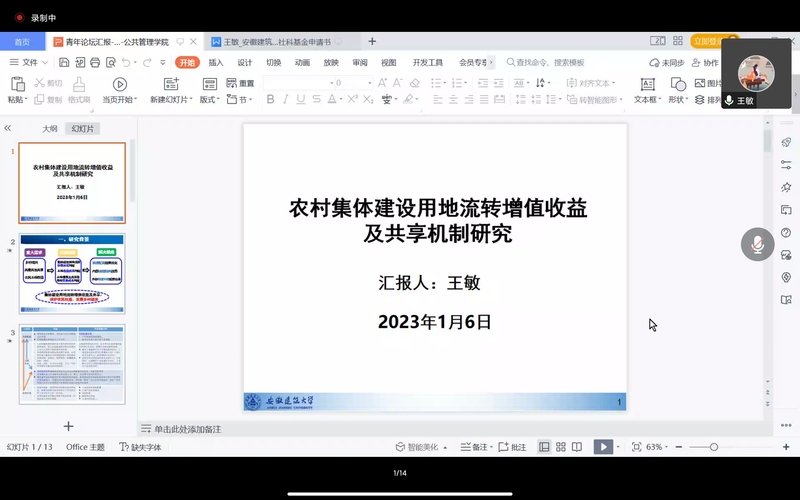Click the Print icon in quick access toolbar
Image resolution: width=800 pixels, height=500 pixels.
(94, 62)
